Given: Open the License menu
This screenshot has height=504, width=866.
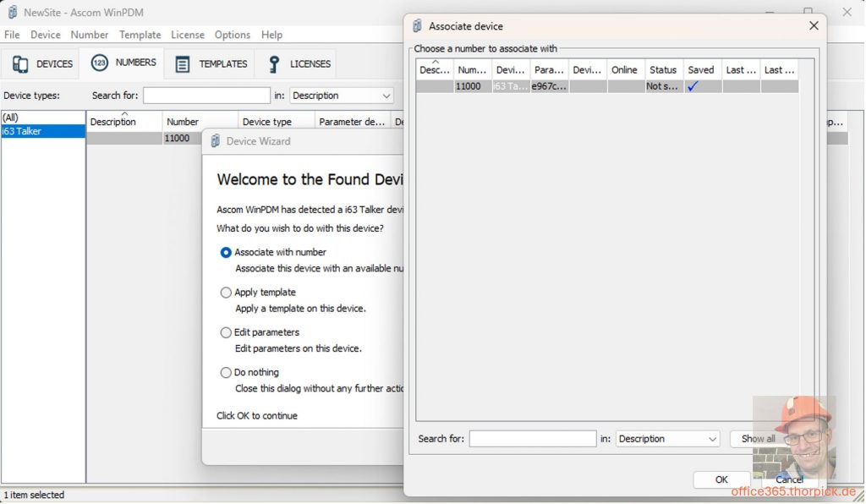Looking at the screenshot, I should 187,35.
